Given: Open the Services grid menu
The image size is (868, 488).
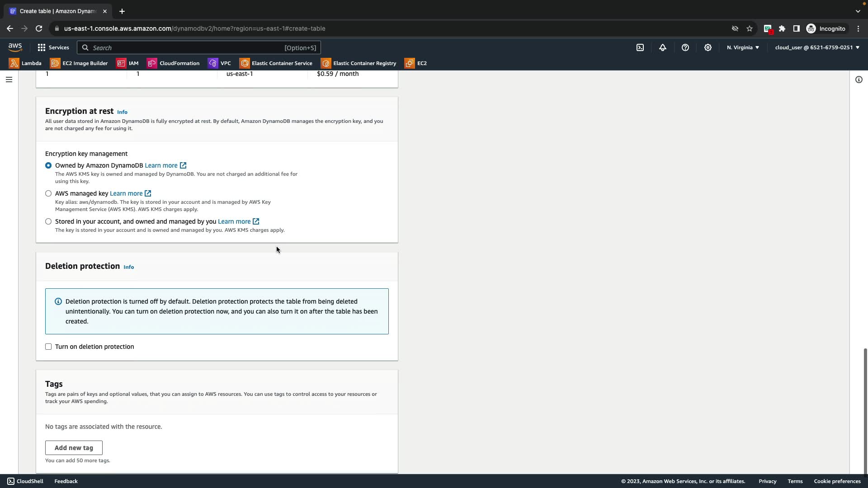Looking at the screenshot, I should click(53, 47).
